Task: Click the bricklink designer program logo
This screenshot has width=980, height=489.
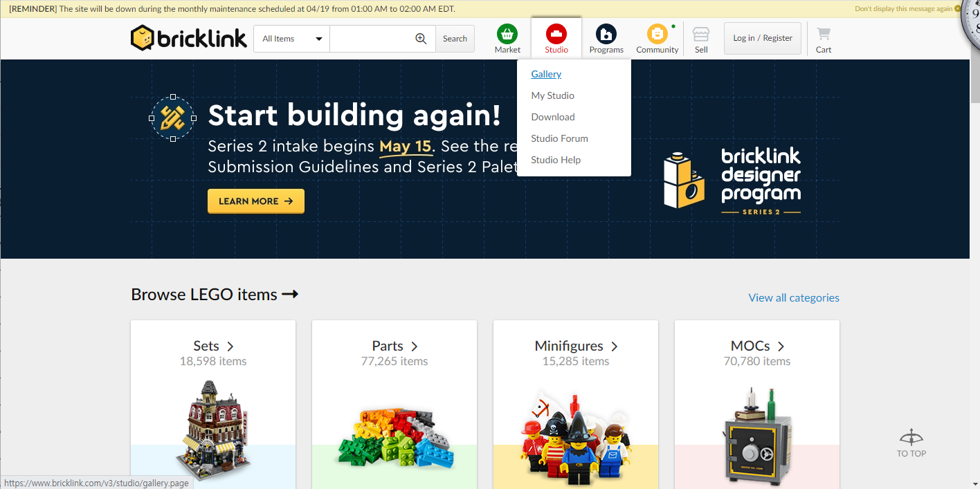Action: point(732,179)
